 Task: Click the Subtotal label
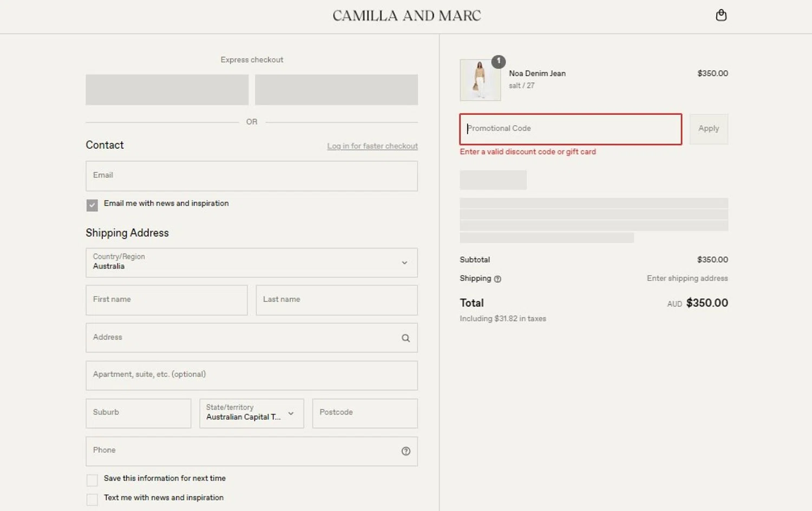475,260
